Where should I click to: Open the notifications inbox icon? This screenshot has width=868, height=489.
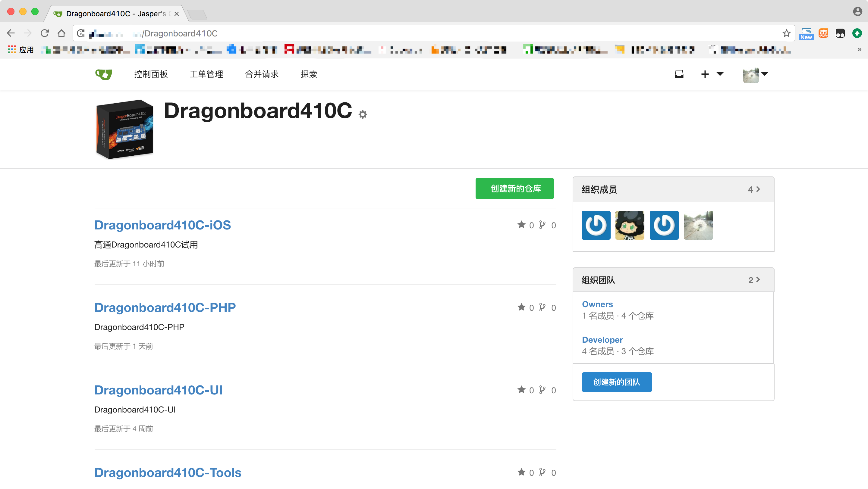(679, 74)
